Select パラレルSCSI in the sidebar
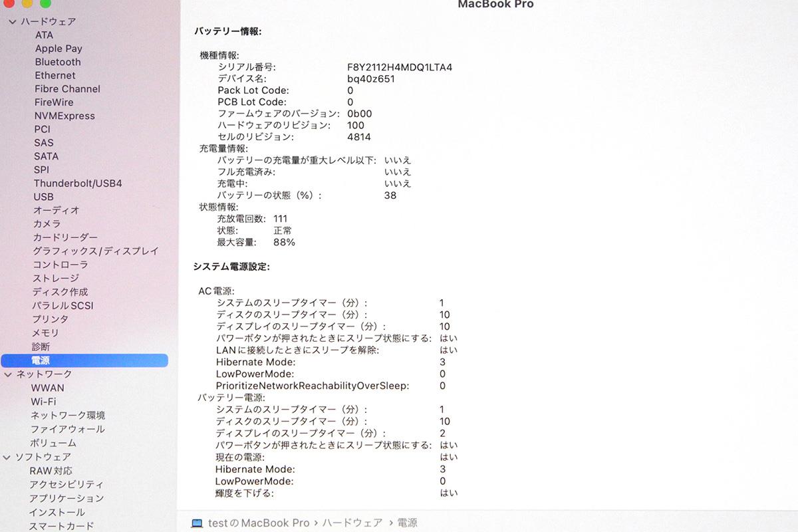 click(63, 305)
